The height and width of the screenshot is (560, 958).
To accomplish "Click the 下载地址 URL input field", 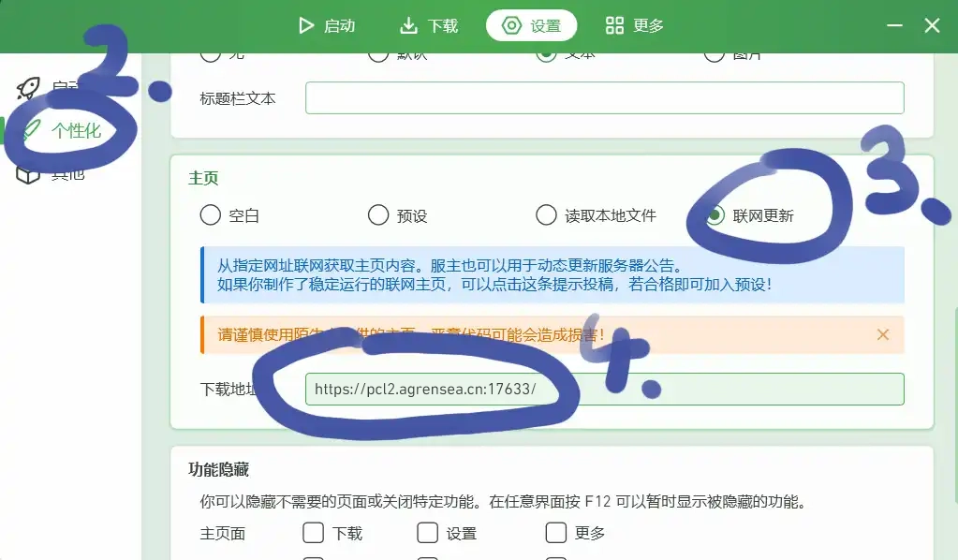I will coord(604,389).
